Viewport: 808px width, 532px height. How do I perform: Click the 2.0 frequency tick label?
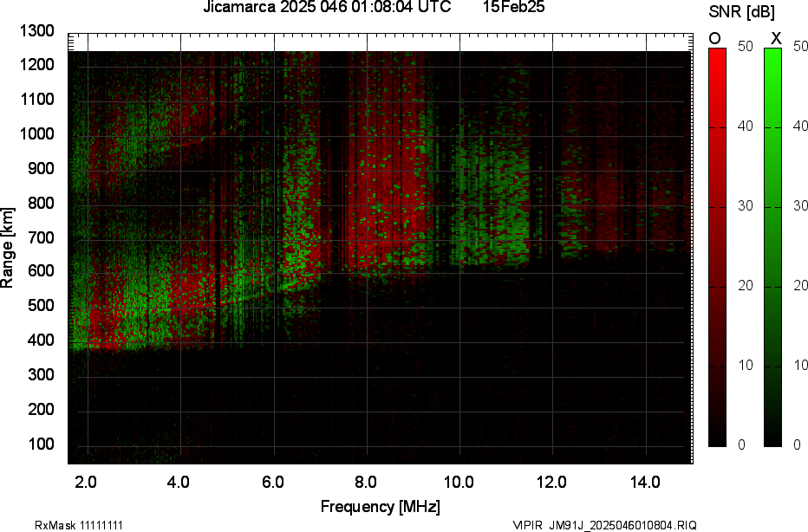[x=86, y=483]
